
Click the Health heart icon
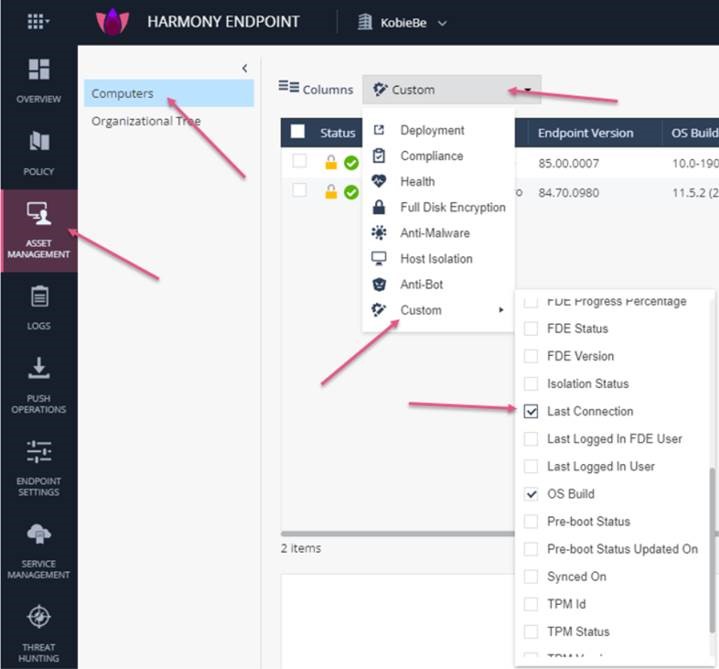pos(379,181)
